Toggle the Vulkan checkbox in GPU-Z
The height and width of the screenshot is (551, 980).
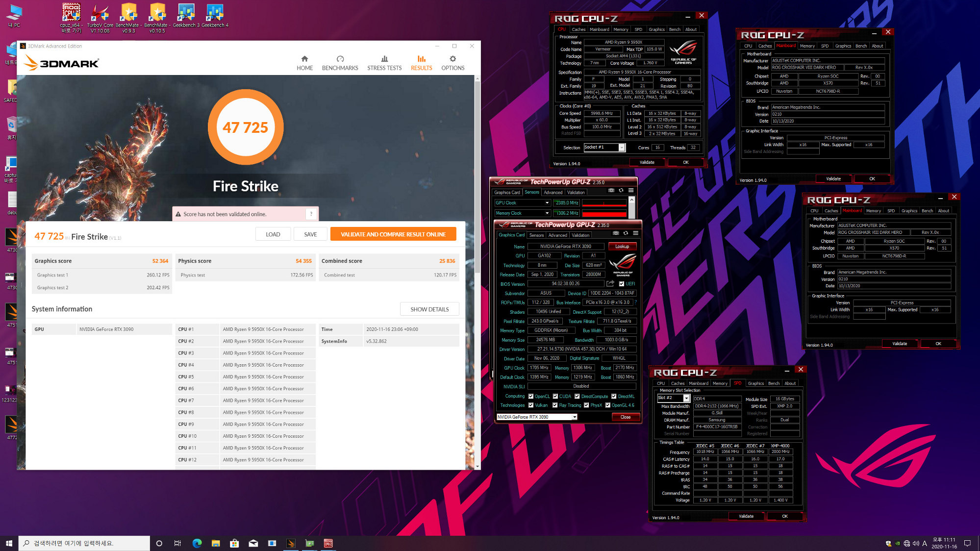tap(530, 405)
